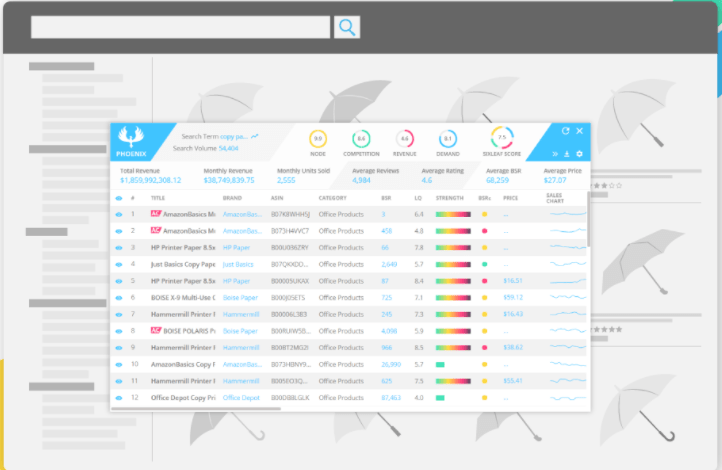Image resolution: width=722 pixels, height=470 pixels.
Task: Hide row 12 Office Depot Copy
Action: (x=119, y=398)
